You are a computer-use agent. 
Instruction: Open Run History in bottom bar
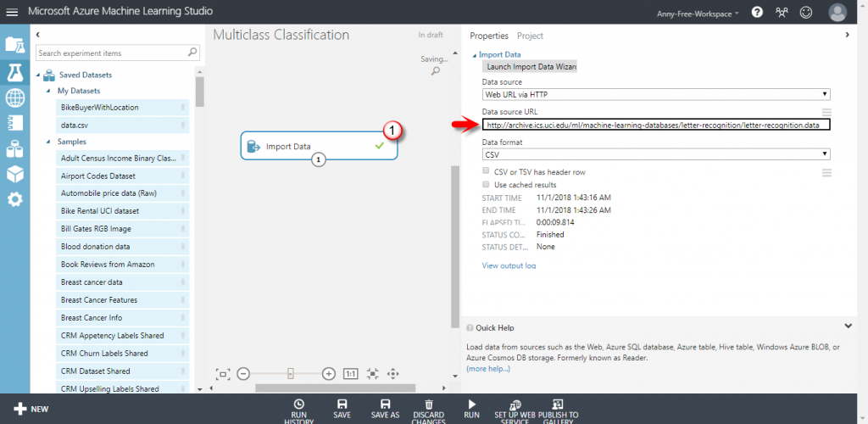(299, 412)
